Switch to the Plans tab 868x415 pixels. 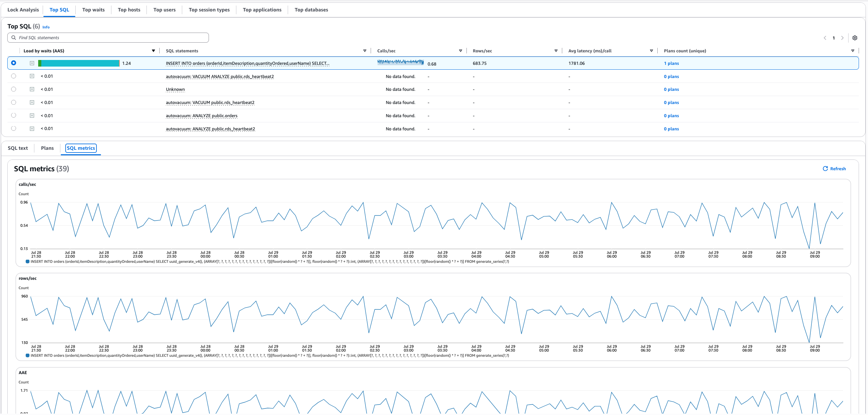47,148
